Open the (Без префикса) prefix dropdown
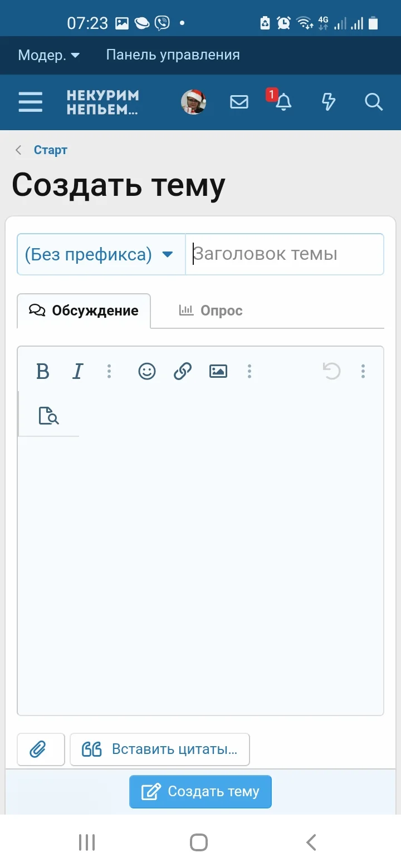Image resolution: width=401 pixels, height=868 pixels. tap(101, 254)
